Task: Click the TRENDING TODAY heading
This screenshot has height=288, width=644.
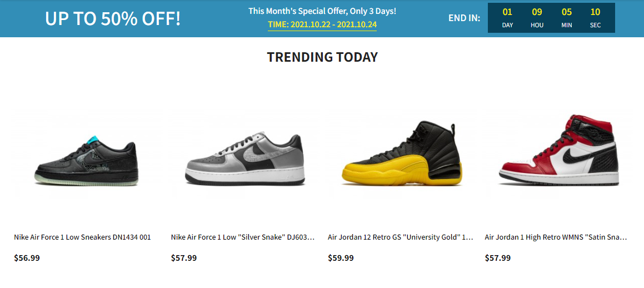Action: [x=322, y=57]
